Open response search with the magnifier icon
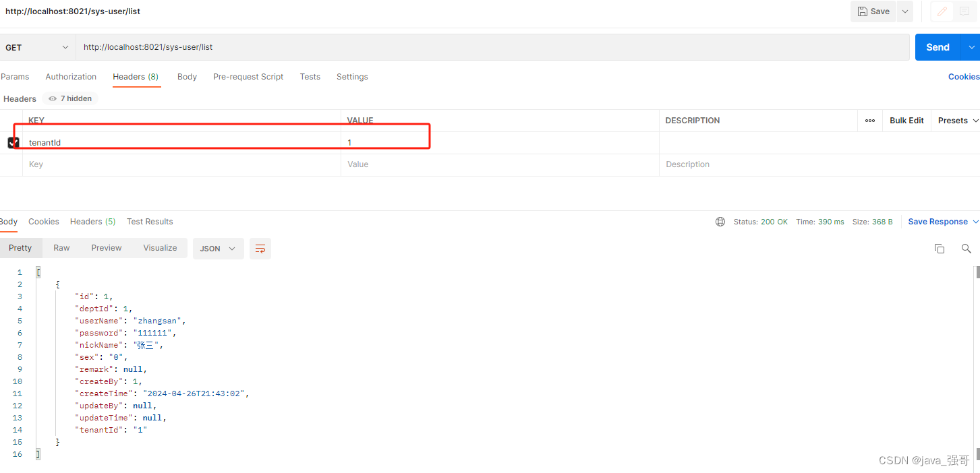The height and width of the screenshot is (473, 980). [966, 249]
